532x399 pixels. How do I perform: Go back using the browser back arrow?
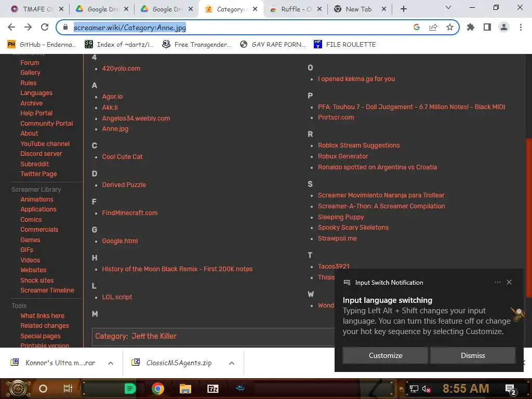pyautogui.click(x=11, y=27)
